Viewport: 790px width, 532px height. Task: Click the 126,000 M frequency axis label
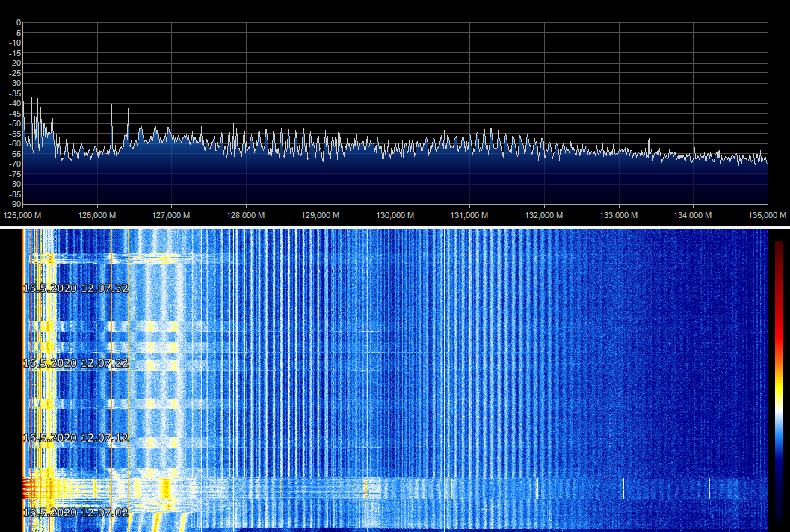pos(97,215)
